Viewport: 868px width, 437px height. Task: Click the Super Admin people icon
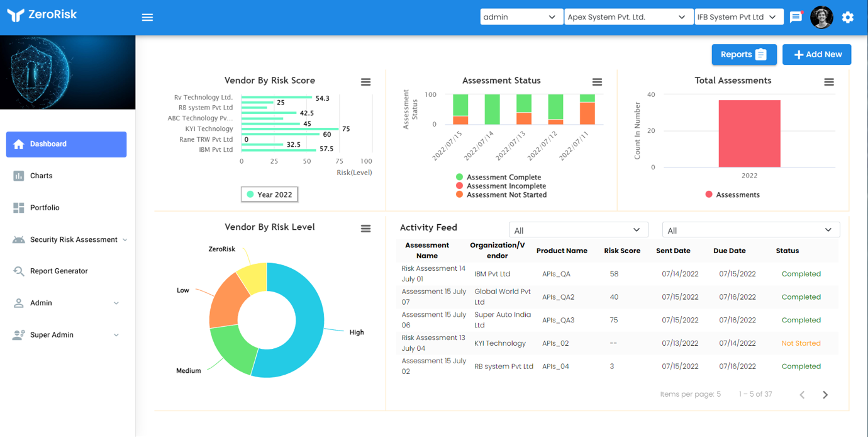pyautogui.click(x=19, y=335)
